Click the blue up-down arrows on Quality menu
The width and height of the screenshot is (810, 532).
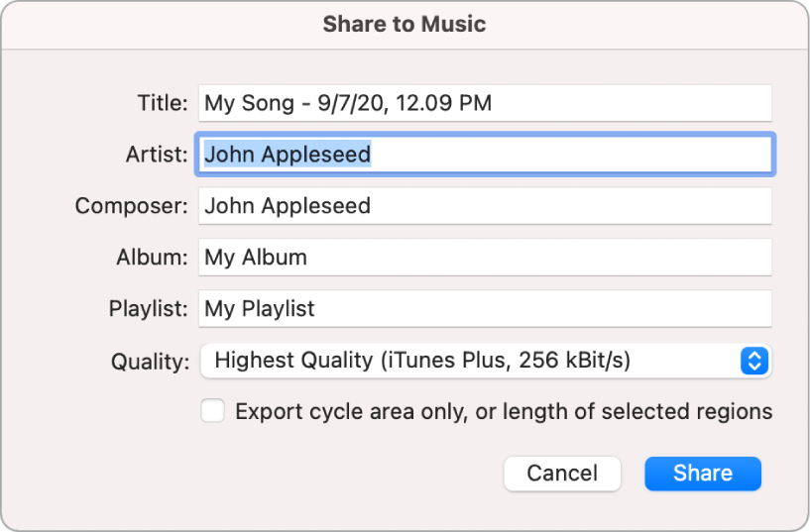(754, 361)
